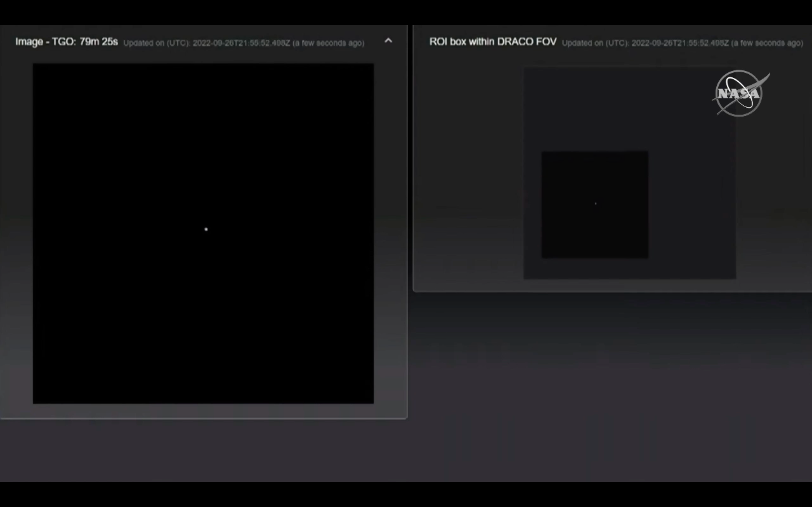Click the "ROI box within DRACO FOV" title
The width and height of the screenshot is (812, 507).
click(493, 42)
